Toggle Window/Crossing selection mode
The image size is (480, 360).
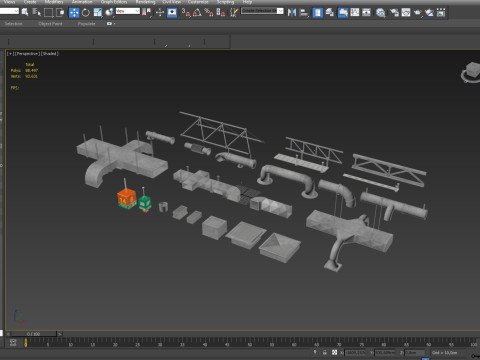click(x=60, y=12)
